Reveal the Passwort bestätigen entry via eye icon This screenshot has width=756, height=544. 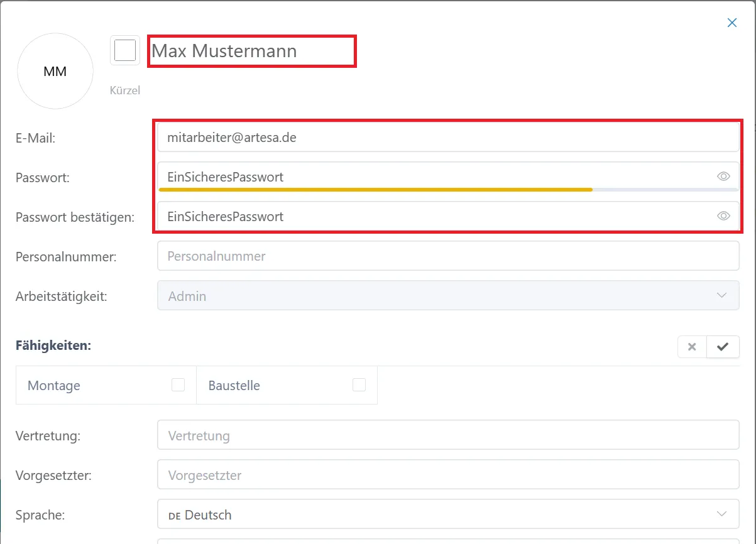pyautogui.click(x=723, y=216)
